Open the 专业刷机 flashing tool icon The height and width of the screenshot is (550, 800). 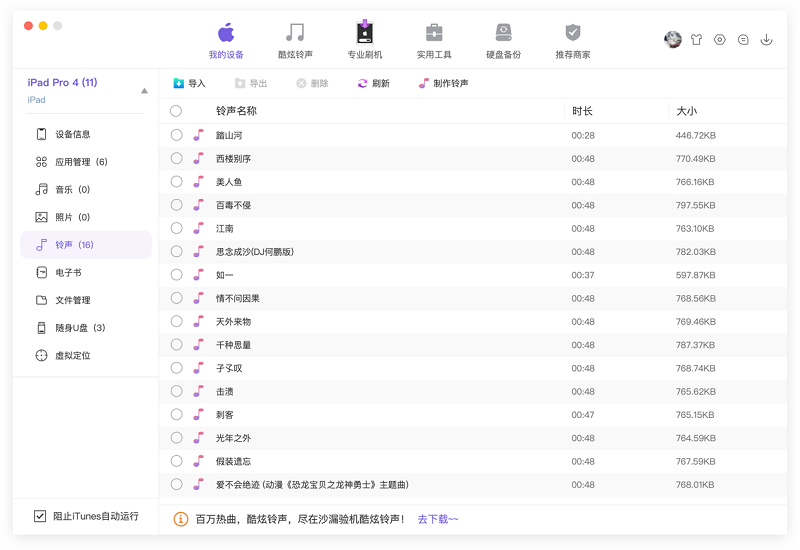(x=364, y=34)
